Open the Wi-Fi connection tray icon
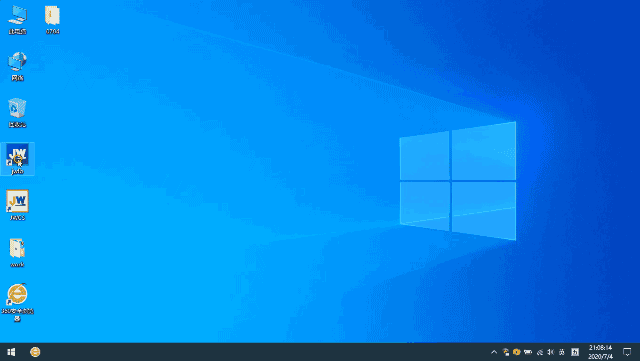Screen dimensions: 640x361 tap(540, 352)
